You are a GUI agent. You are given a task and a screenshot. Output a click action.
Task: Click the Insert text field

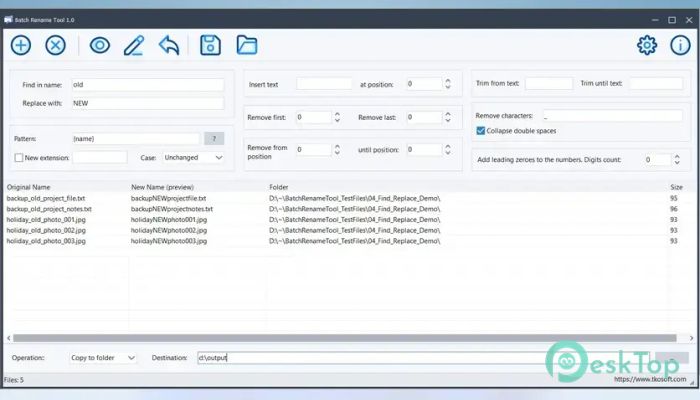pos(324,84)
